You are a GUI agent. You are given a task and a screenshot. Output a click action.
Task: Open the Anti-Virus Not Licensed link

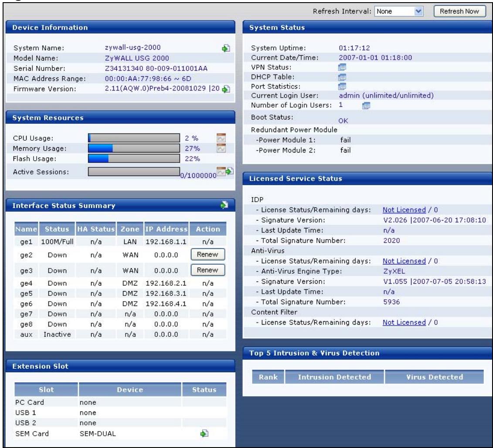pos(404,261)
